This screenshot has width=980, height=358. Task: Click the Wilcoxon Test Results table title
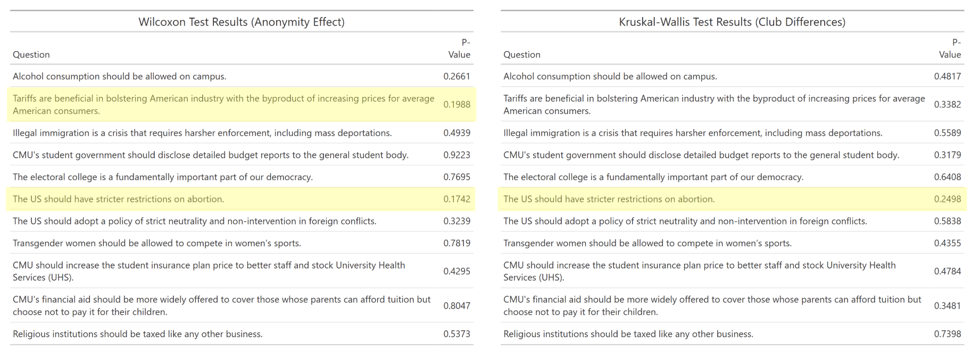pos(242,22)
